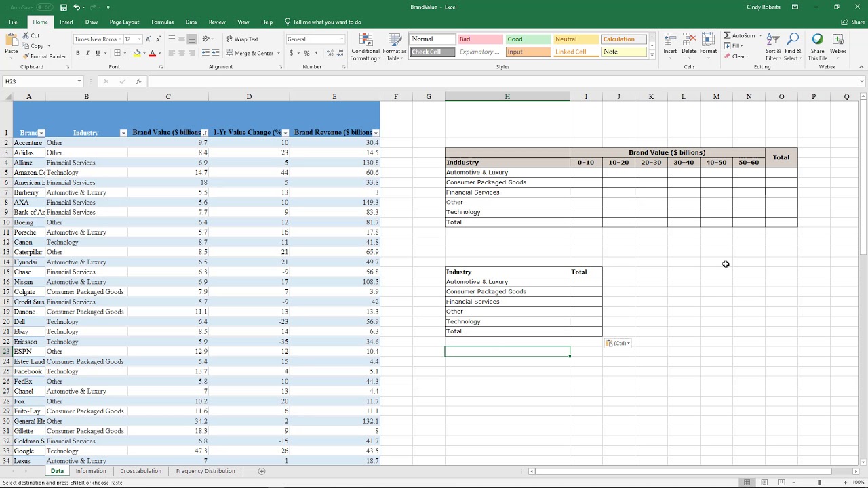This screenshot has height=488, width=868.
Task: Go to the Crosstabulation sheet tab
Action: tap(141, 471)
